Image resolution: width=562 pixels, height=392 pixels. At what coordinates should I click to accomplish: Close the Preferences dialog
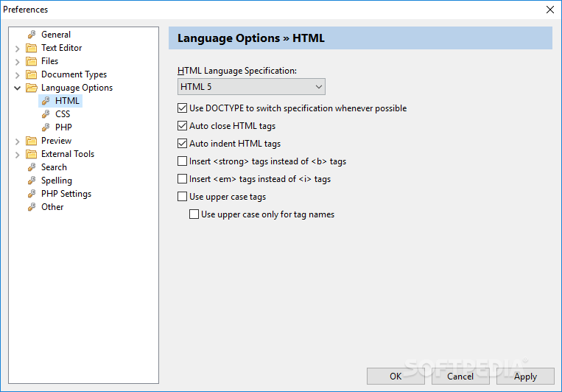[550, 10]
